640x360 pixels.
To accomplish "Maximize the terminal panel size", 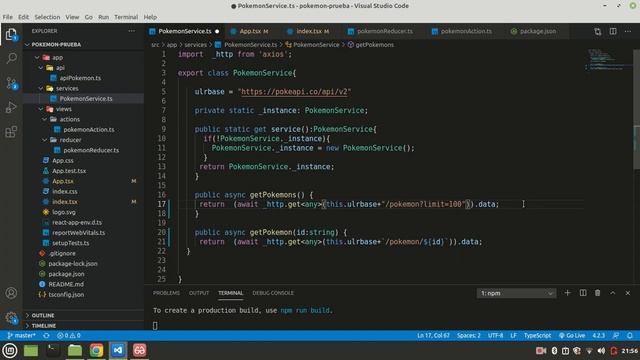I will pos(613,293).
